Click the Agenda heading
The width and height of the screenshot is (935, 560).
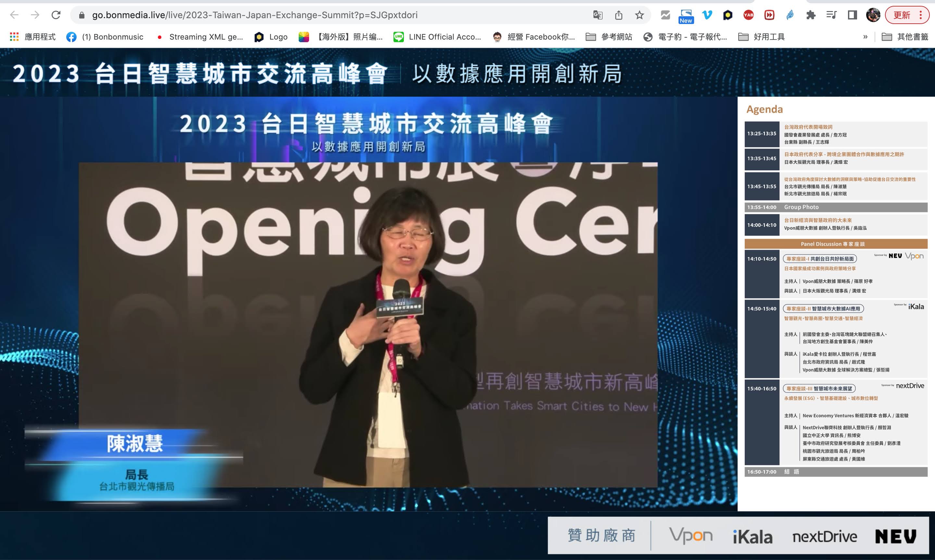(x=764, y=109)
